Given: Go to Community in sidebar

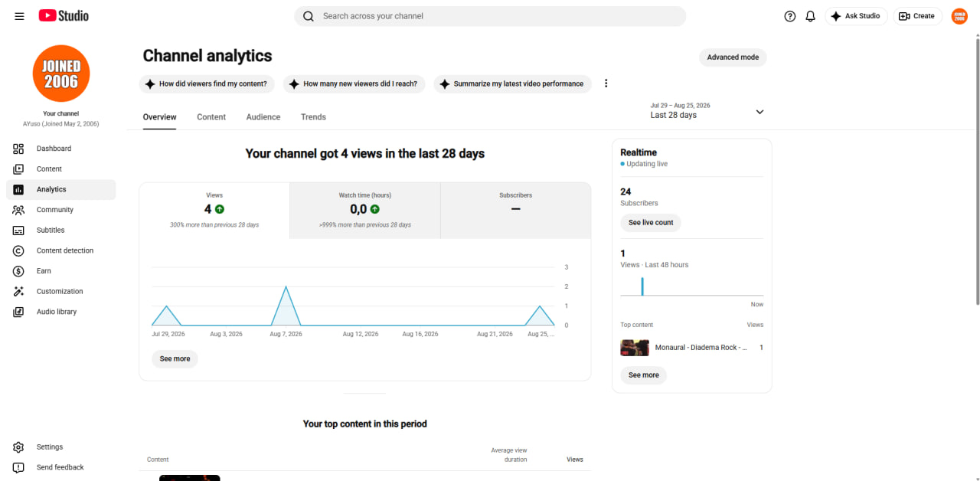Looking at the screenshot, I should point(61,210).
